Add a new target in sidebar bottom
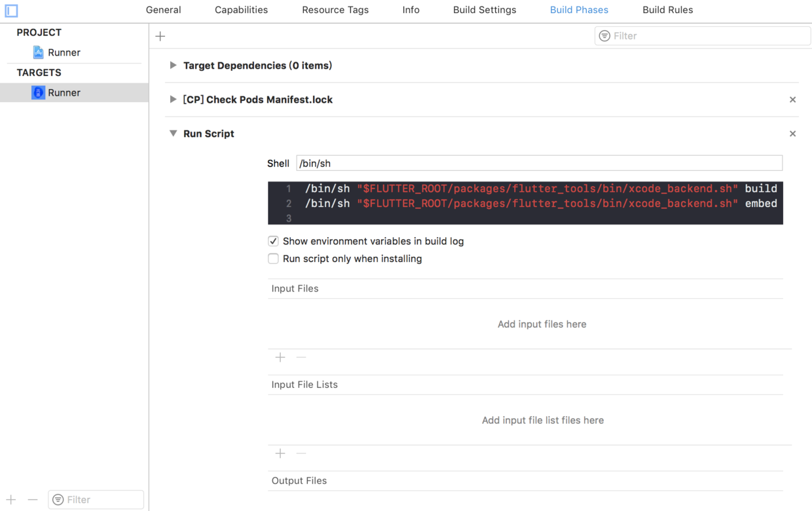 click(11, 499)
